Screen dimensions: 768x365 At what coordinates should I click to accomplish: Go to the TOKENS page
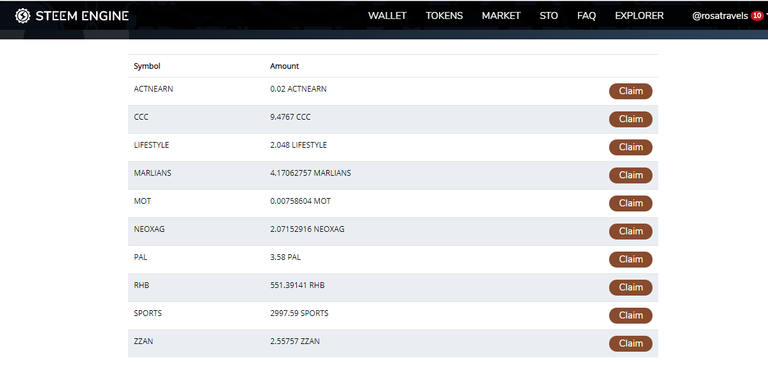[444, 16]
